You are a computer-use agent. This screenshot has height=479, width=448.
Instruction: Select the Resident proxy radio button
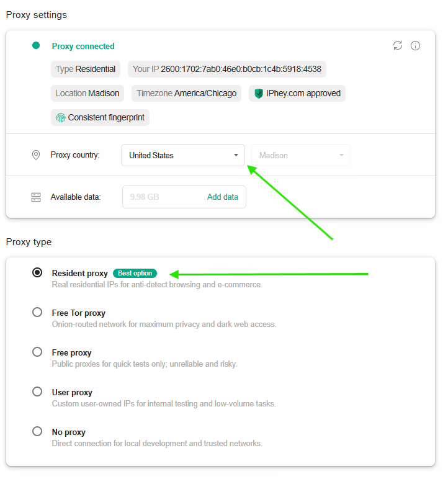tap(37, 272)
